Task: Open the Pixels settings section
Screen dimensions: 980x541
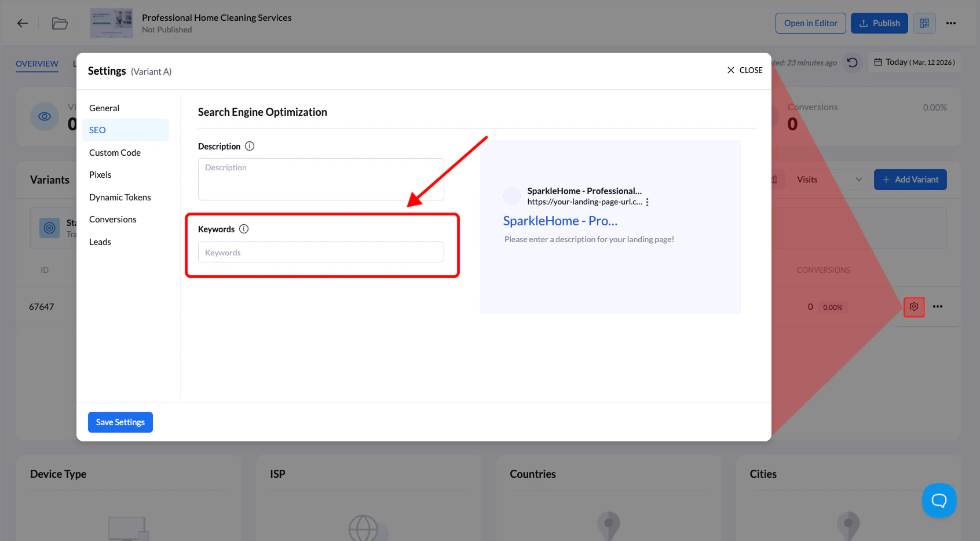Action: (126, 175)
